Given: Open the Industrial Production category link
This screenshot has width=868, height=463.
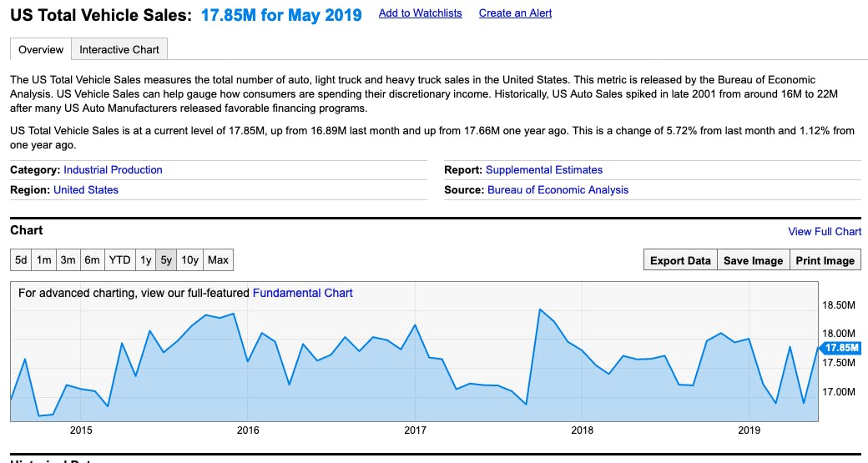Looking at the screenshot, I should pos(113,170).
